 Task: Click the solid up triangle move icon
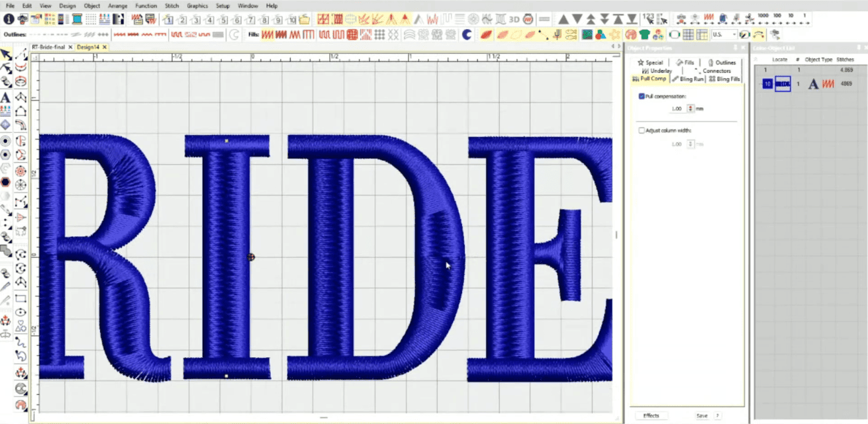(x=562, y=20)
